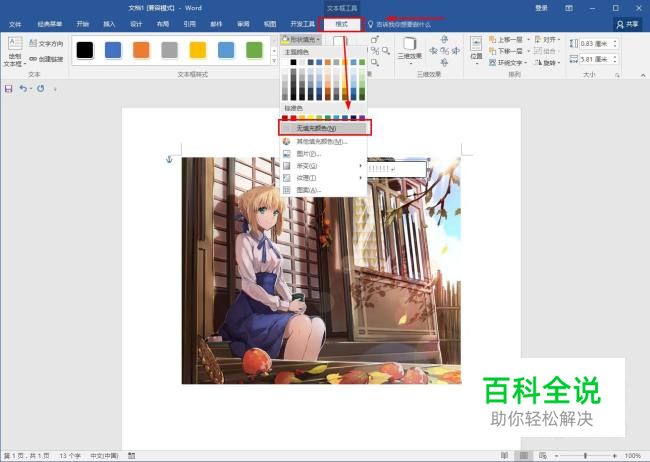
Task: Open 对齐 align dropdown
Action: tap(548, 39)
